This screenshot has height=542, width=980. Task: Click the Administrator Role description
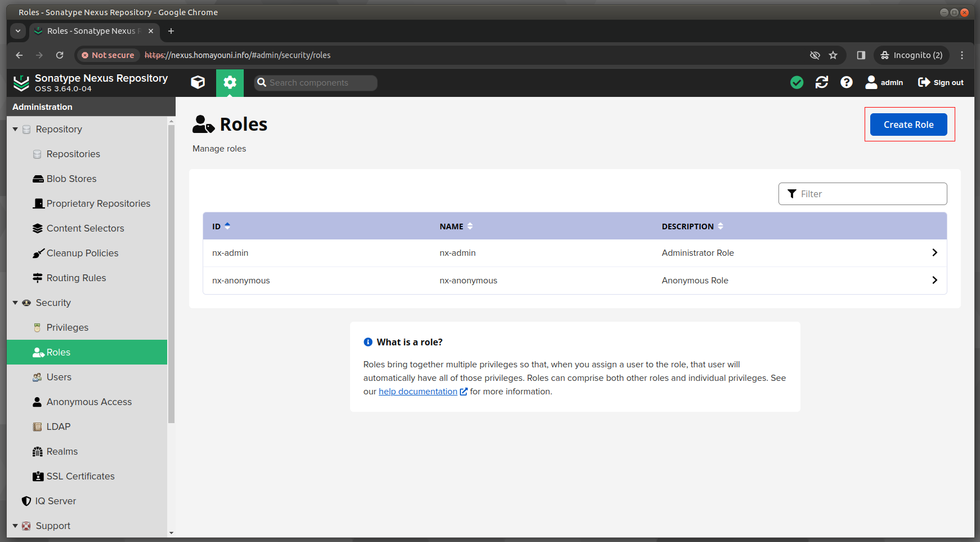click(697, 253)
